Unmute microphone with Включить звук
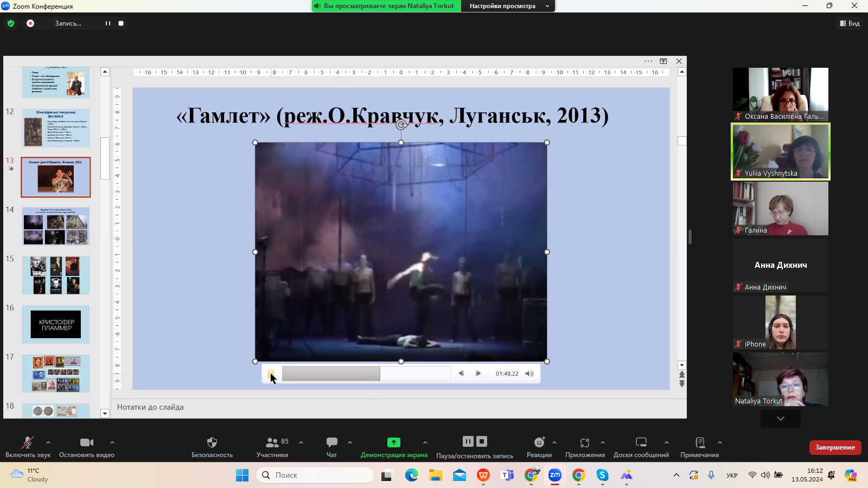 tap(27, 442)
